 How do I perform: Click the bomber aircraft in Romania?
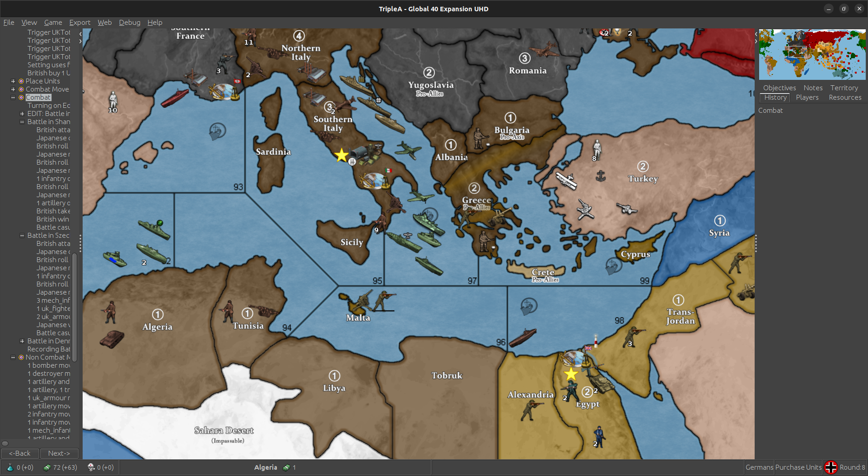tap(545, 50)
